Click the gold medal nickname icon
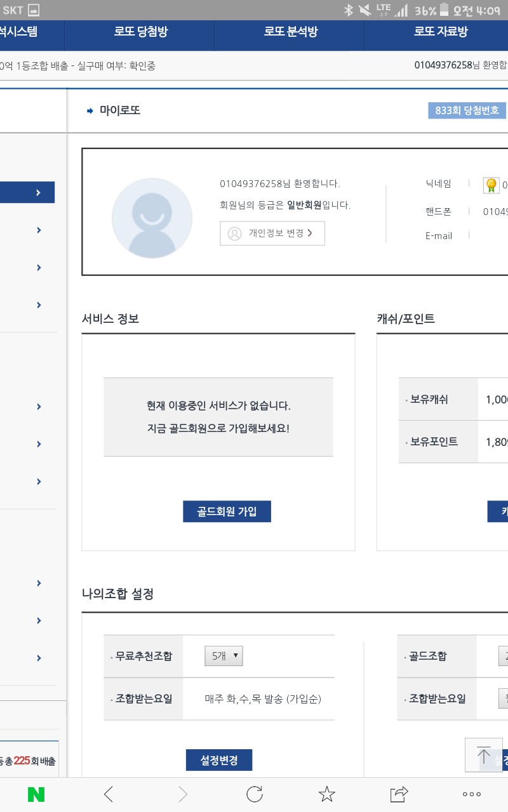The height and width of the screenshot is (812, 508). [491, 185]
